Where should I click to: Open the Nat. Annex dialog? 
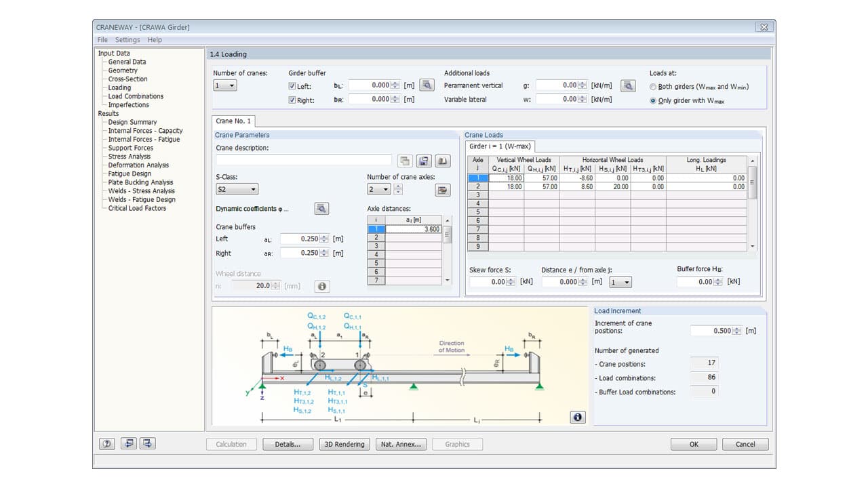pyautogui.click(x=401, y=445)
